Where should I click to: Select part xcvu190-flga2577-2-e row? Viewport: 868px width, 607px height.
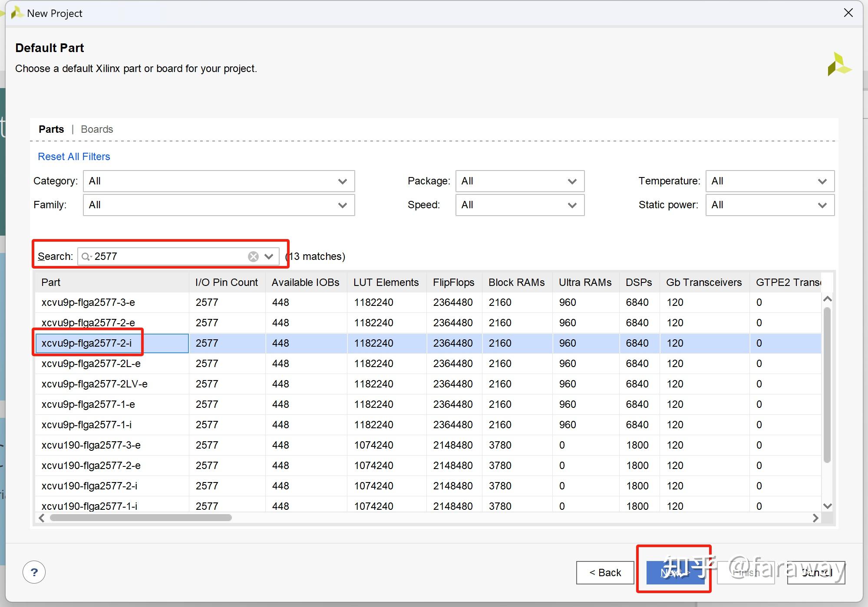click(91, 466)
